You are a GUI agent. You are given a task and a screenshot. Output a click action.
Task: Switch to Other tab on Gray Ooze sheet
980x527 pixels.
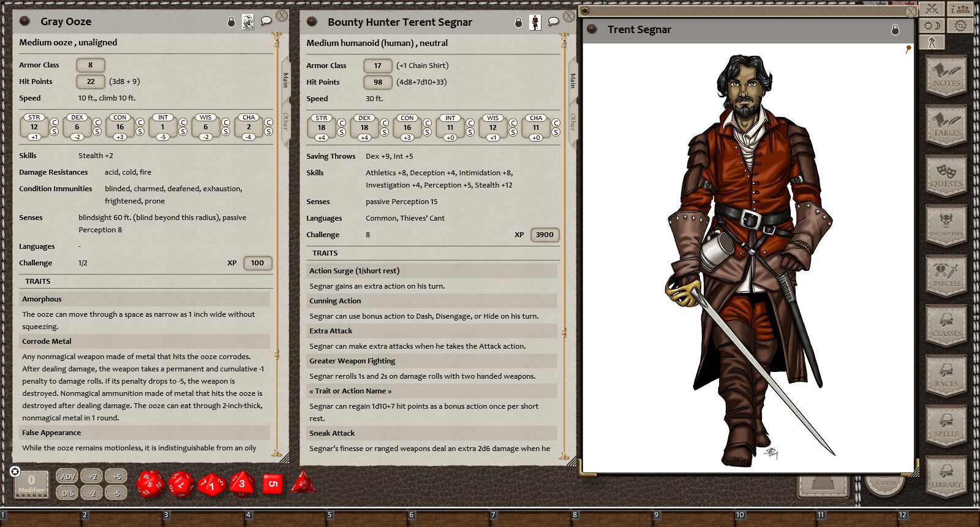285,121
